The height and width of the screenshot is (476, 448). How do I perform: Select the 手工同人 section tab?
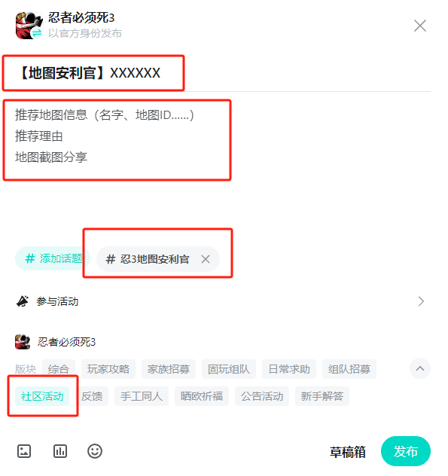pyautogui.click(x=142, y=396)
